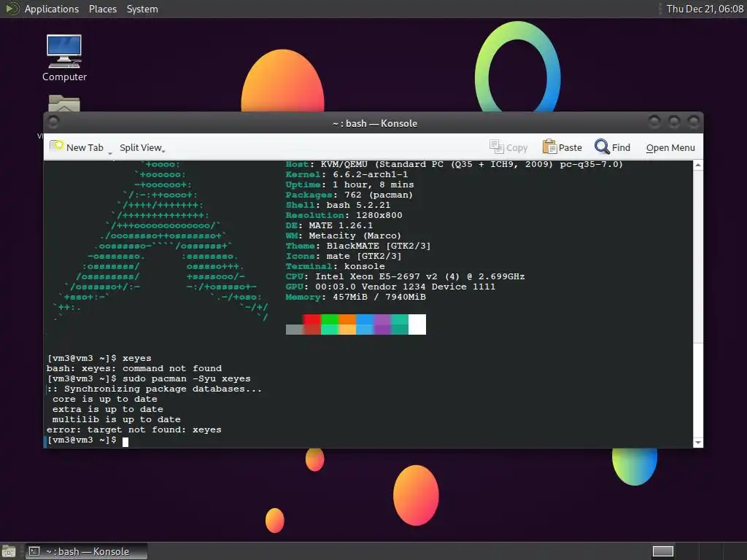The height and width of the screenshot is (560, 747).
Task: Click the 'Terminal: konsole' line
Action: [x=335, y=267]
